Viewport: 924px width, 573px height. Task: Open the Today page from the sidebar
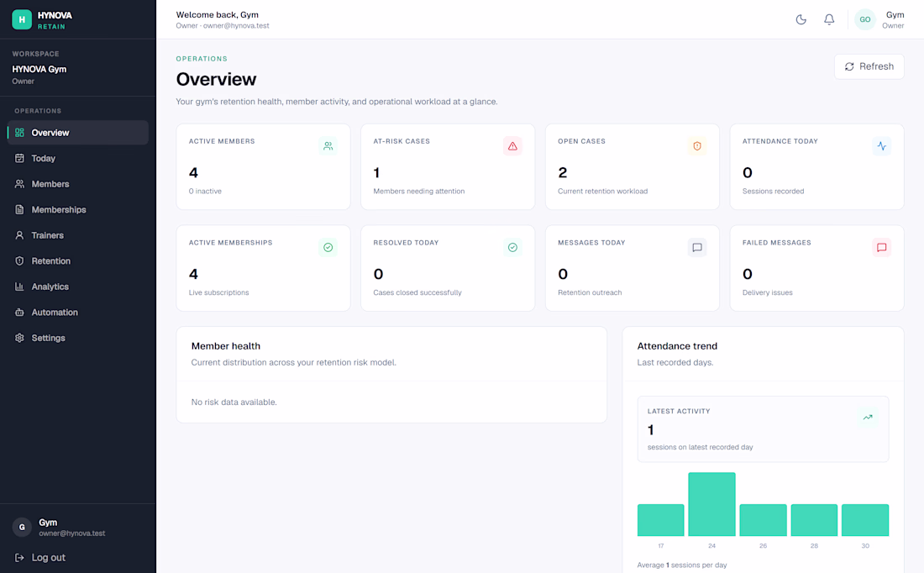click(x=78, y=159)
